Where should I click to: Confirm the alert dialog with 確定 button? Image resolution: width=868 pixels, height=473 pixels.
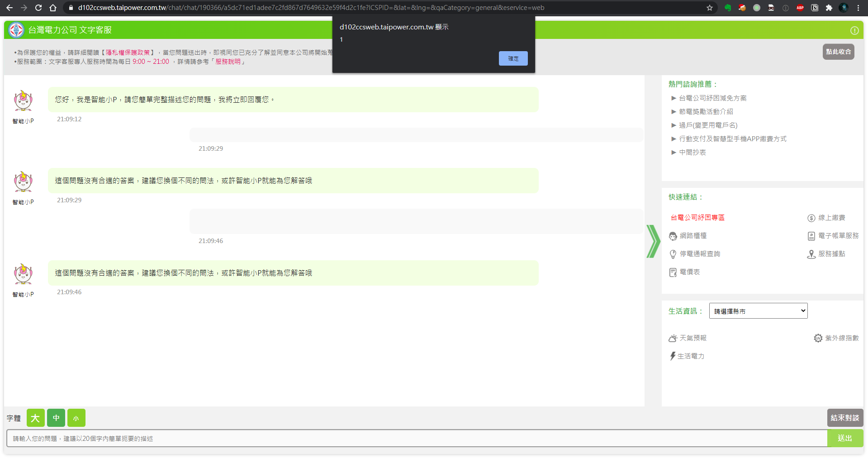pos(513,58)
